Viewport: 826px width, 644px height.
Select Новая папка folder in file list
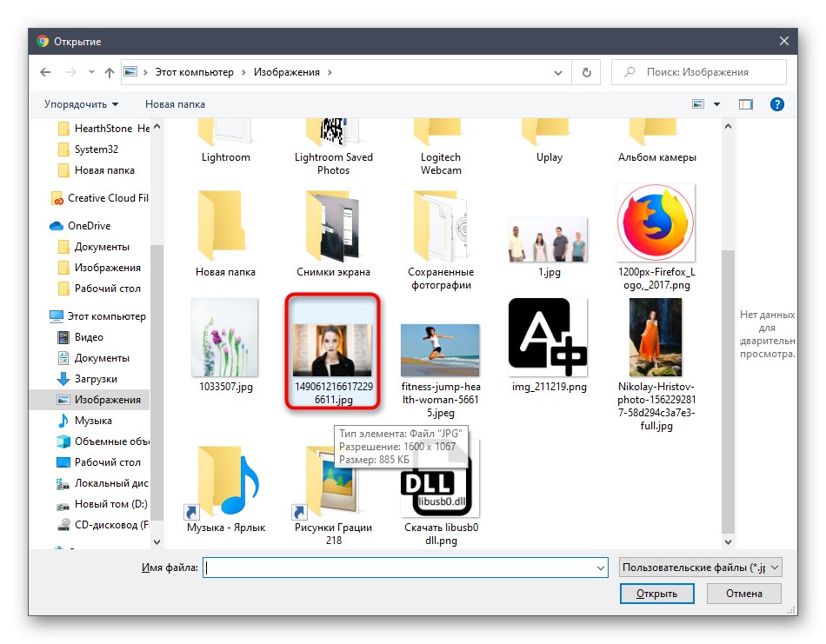pyautogui.click(x=225, y=233)
